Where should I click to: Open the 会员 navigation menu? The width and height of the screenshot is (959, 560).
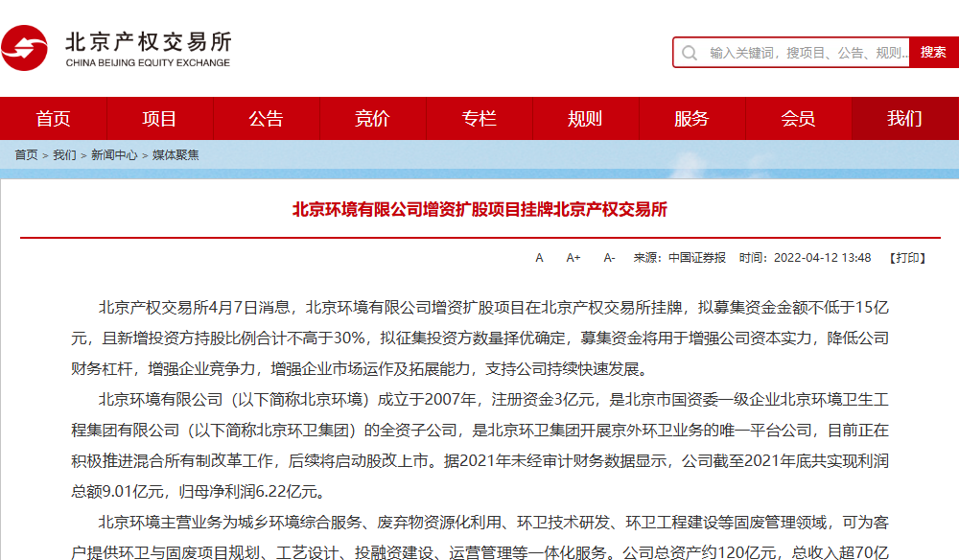[x=798, y=119]
